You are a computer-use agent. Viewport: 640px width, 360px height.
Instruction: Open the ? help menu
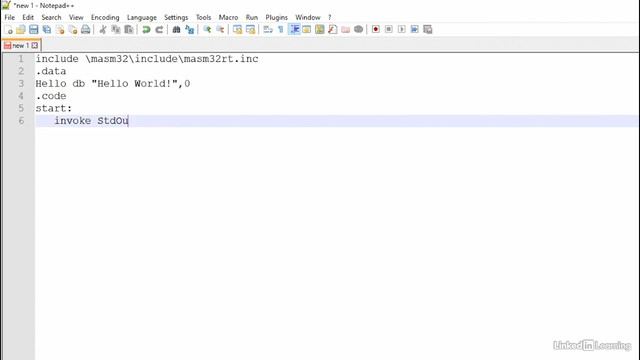[329, 17]
